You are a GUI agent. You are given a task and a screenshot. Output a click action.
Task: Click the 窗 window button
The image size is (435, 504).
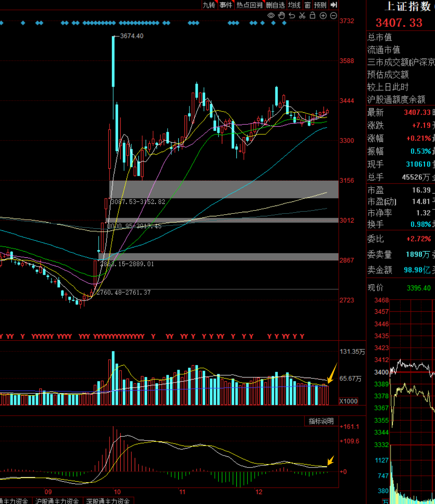307,5
